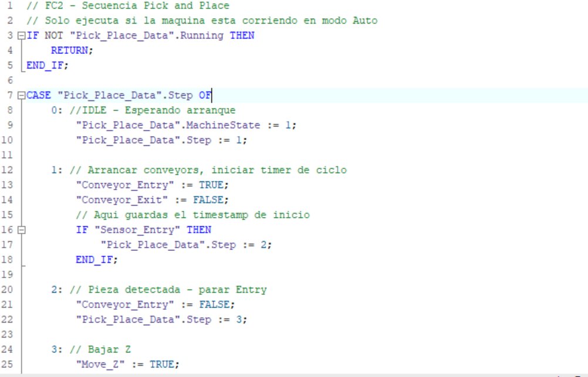This screenshot has height=377, width=588.
Task: Place cursor on the RETURN statement
Action: click(x=70, y=50)
